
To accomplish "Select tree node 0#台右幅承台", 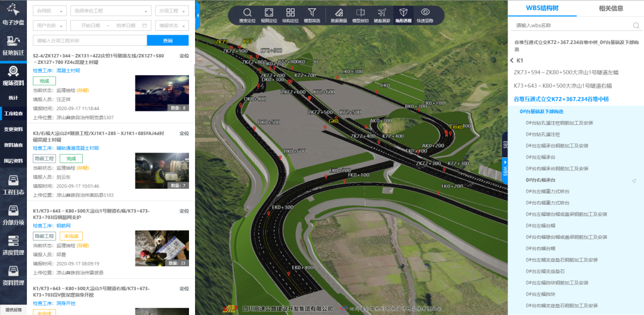I will click(540, 180).
